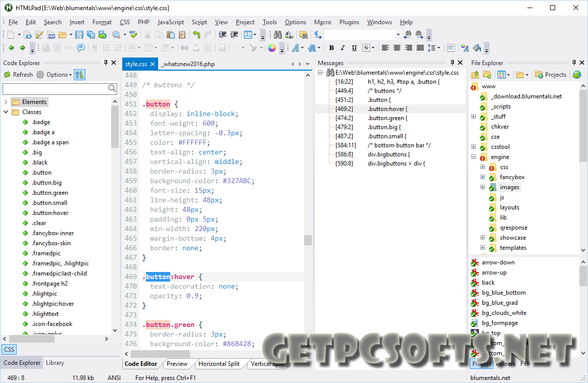Collapse the engine folder
This screenshot has height=383, width=588.
click(473, 157)
